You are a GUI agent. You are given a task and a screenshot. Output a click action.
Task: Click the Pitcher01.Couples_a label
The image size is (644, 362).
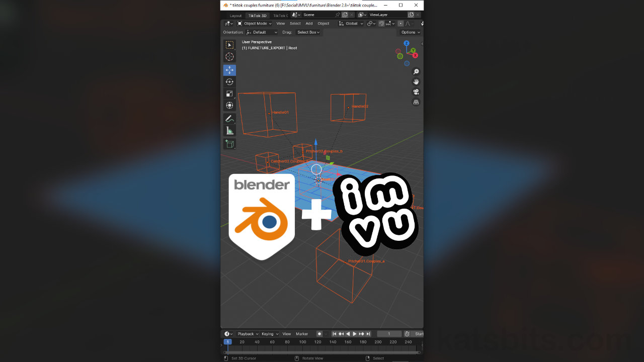click(x=366, y=261)
